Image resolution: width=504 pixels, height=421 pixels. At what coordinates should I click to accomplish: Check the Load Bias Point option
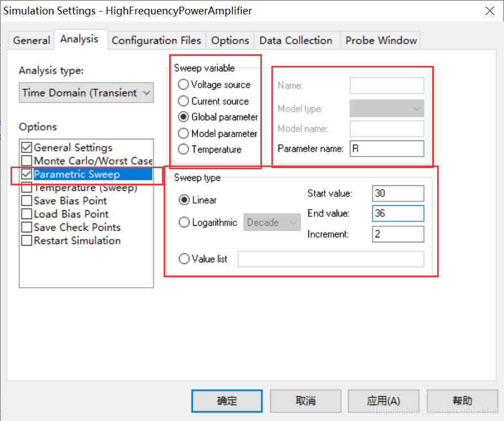tap(27, 214)
